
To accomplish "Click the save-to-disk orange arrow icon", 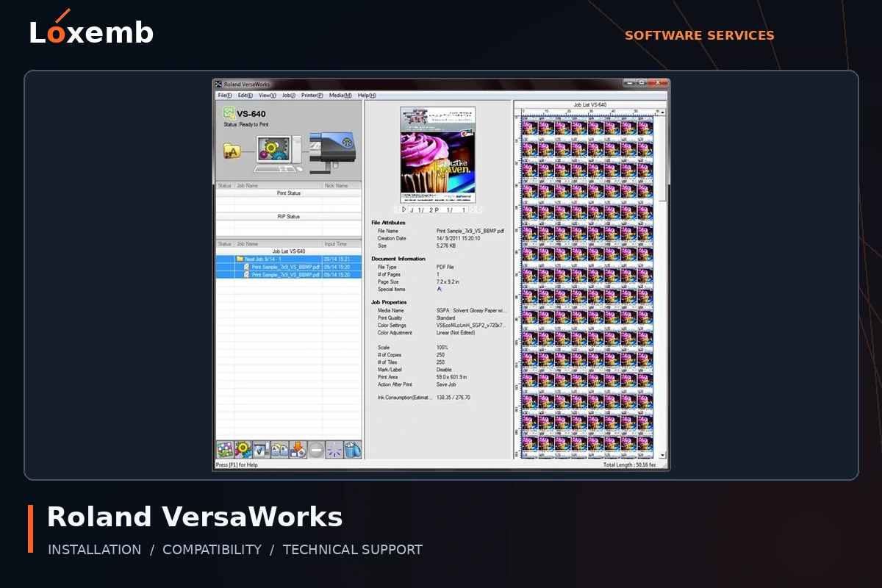I will pyautogui.click(x=298, y=450).
